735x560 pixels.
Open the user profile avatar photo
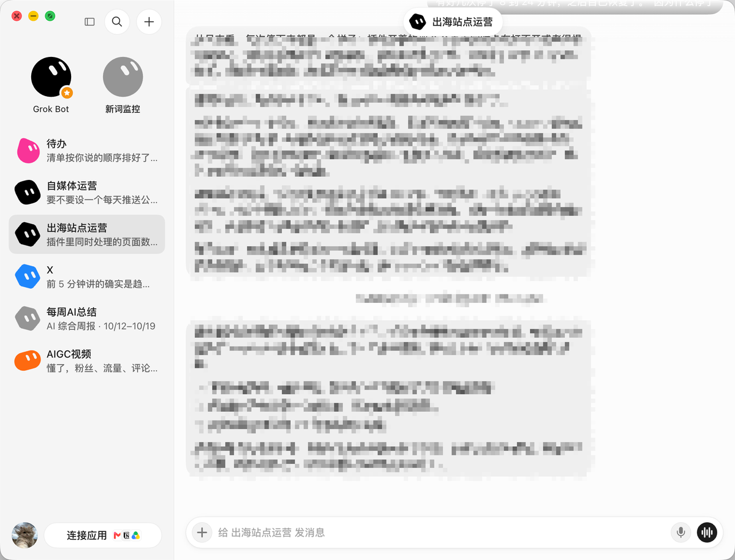coord(24,535)
